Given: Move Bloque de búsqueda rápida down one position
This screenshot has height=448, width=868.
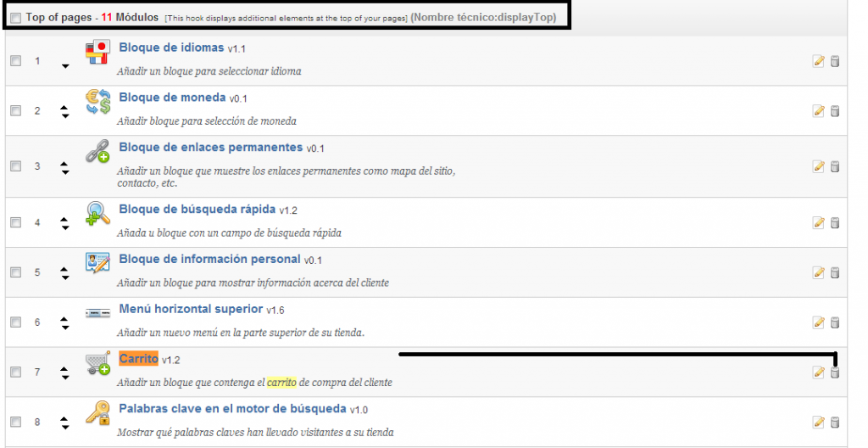Looking at the screenshot, I should [x=64, y=227].
